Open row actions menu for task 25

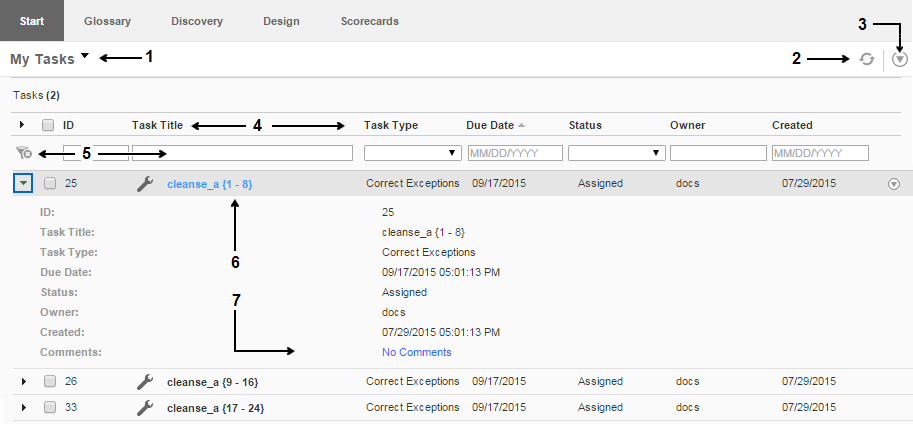click(x=894, y=184)
